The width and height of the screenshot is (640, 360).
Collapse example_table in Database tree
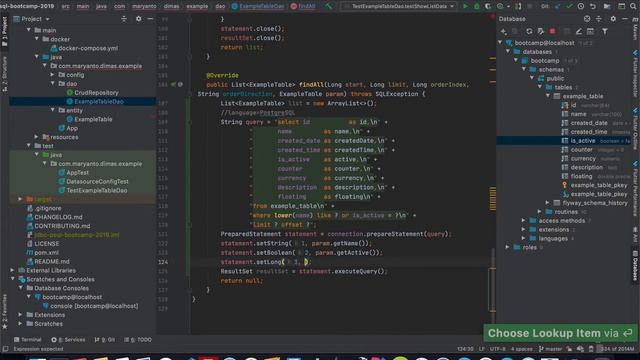point(548,96)
